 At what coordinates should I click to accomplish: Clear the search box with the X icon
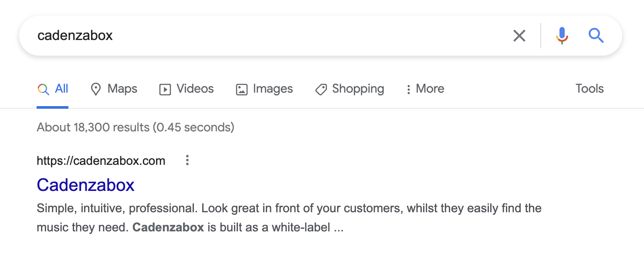(519, 36)
